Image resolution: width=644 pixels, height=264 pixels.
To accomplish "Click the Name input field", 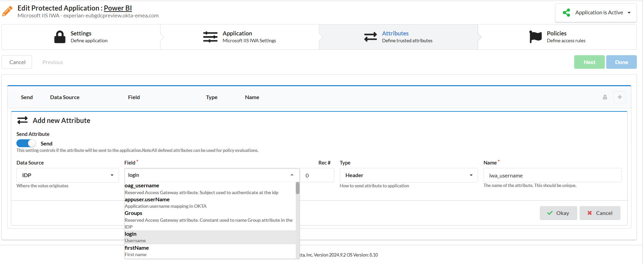I will click(552, 175).
